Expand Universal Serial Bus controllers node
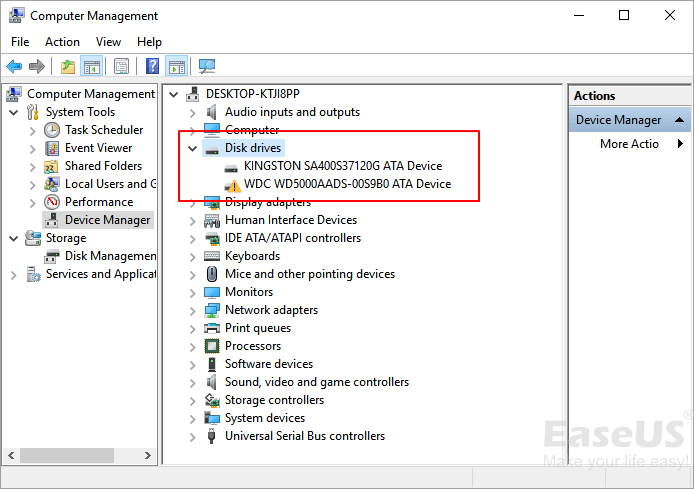Screen dimensions: 694x489 coord(193,436)
